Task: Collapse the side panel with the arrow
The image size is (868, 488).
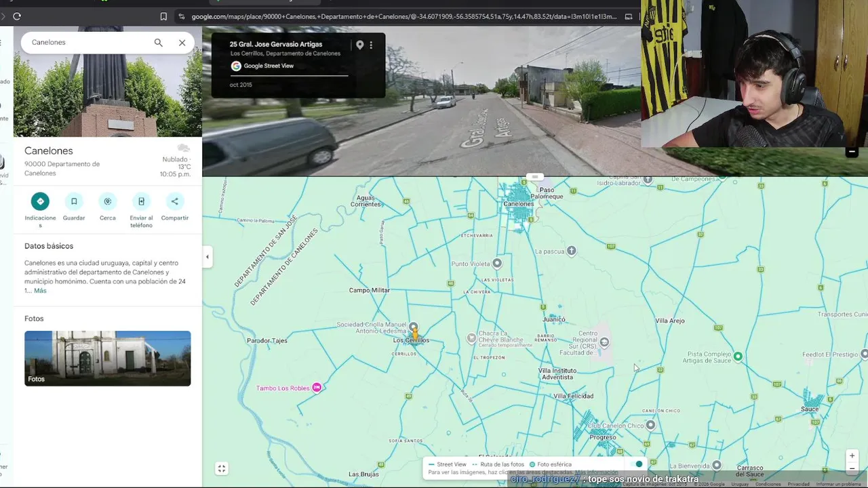Action: (208, 257)
